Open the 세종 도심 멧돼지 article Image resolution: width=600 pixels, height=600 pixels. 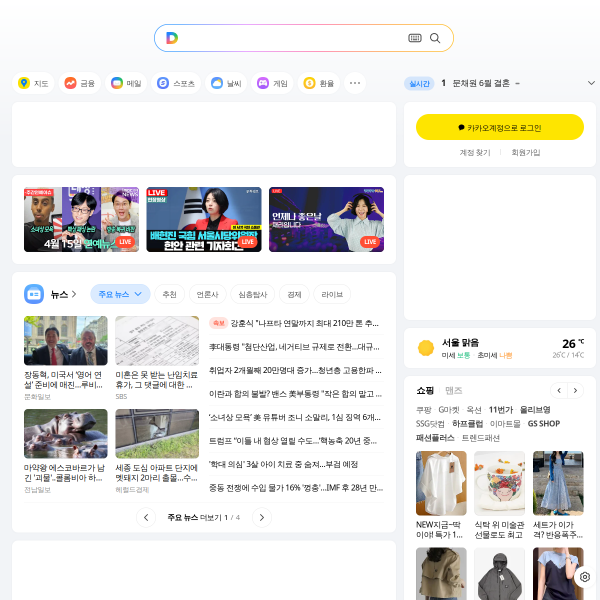[x=157, y=451]
